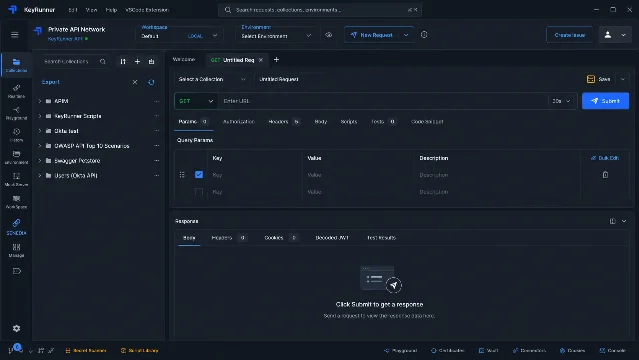Screen dimensions: 639x360
Task: Open Script Library in status bar
Action: tap(139, 351)
